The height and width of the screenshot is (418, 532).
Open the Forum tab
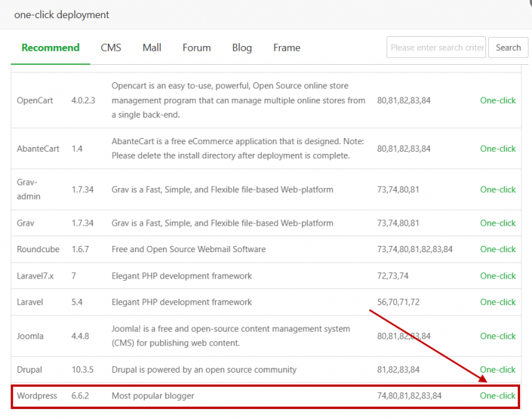click(196, 47)
